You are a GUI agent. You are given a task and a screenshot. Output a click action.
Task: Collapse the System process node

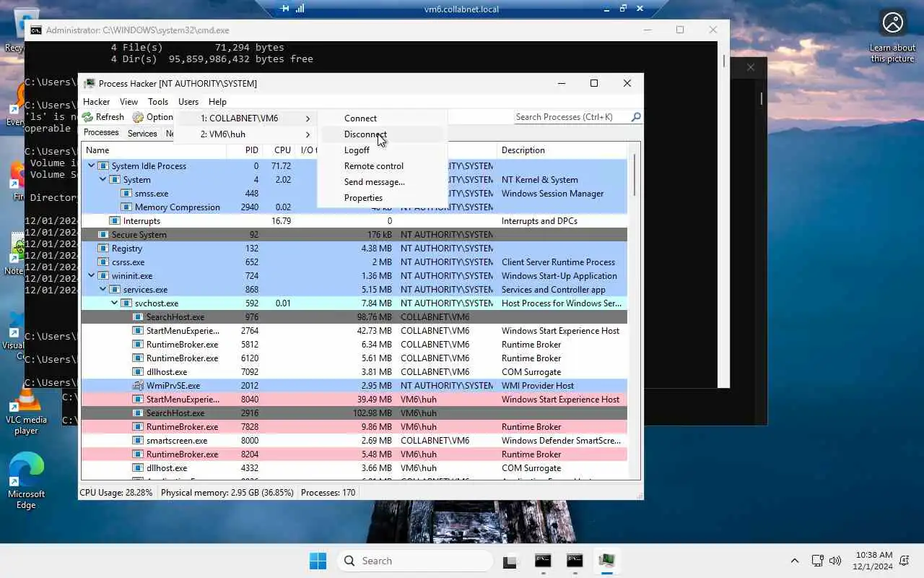(103, 180)
